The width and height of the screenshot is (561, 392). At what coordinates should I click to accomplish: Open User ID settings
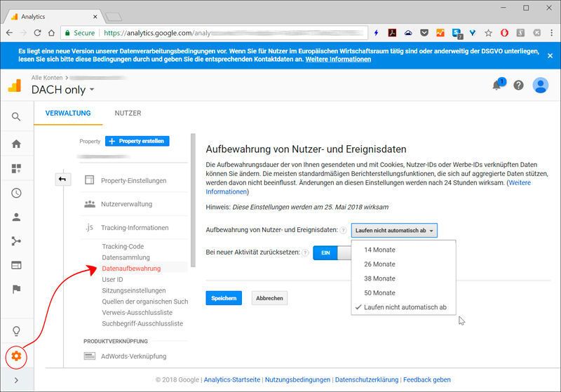point(112,280)
